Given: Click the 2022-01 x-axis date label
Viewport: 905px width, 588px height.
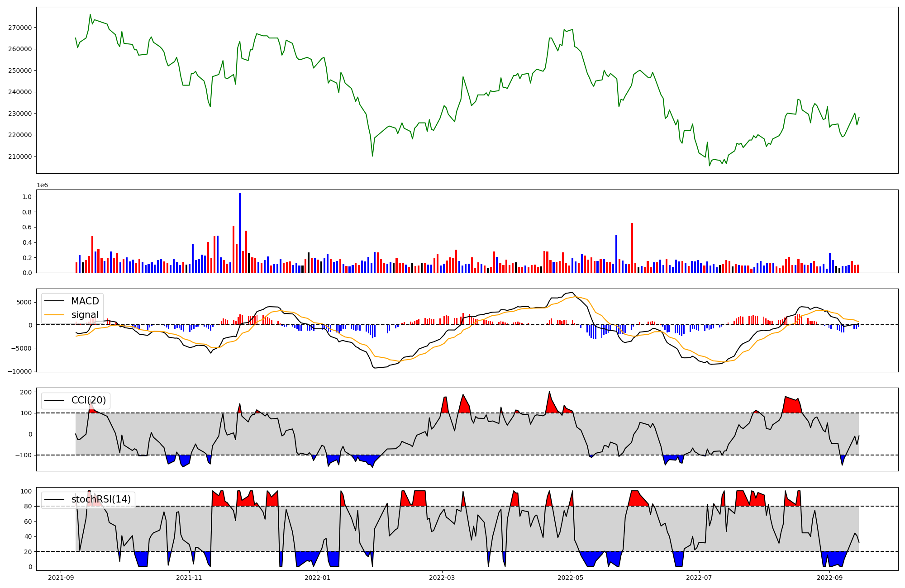Looking at the screenshot, I should (318, 578).
